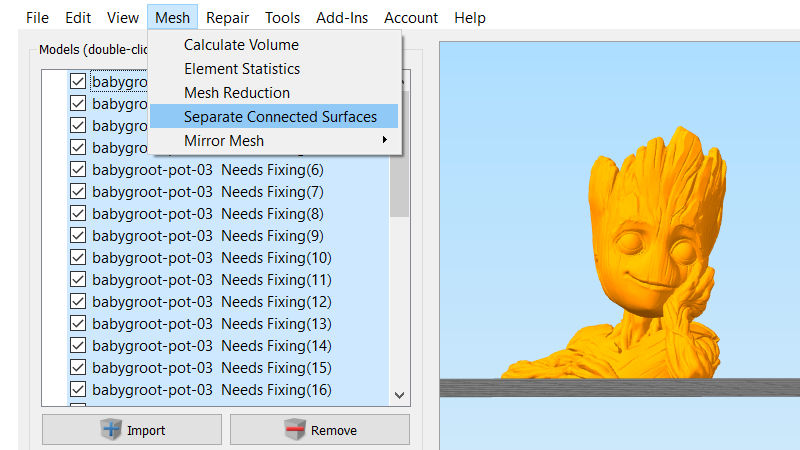
Task: Choose Element Statistics menu entry
Action: [x=274, y=69]
